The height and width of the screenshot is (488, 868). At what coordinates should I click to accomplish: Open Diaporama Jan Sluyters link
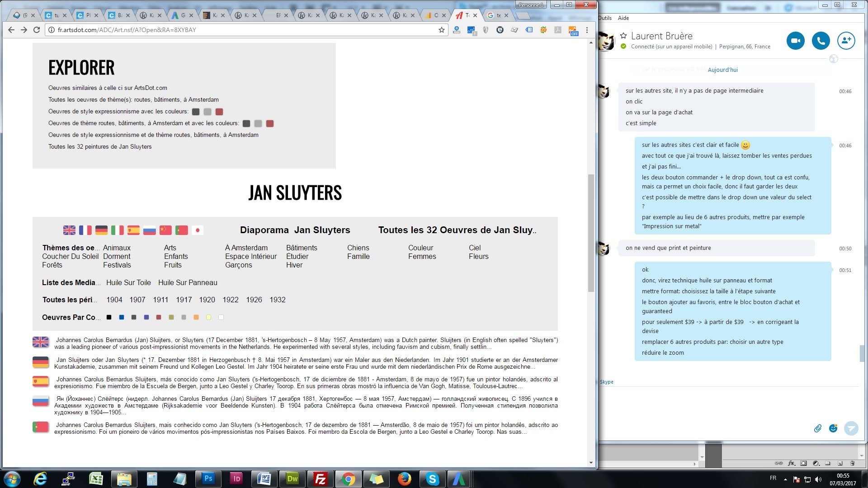(x=295, y=230)
